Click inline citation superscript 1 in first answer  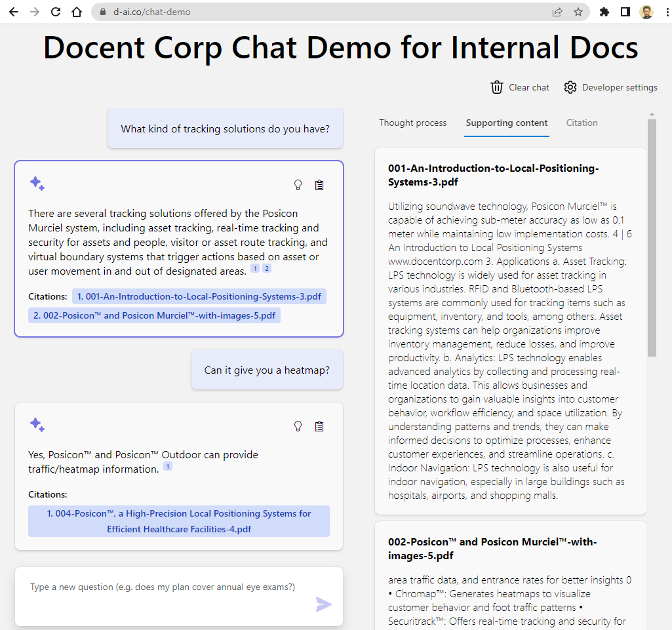(255, 268)
